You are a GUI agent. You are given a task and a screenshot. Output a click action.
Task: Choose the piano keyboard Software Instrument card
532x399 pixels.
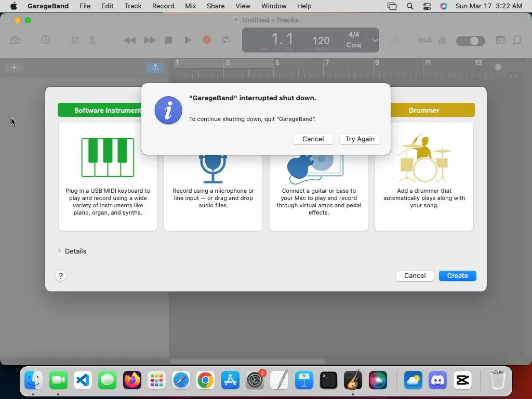(x=108, y=177)
